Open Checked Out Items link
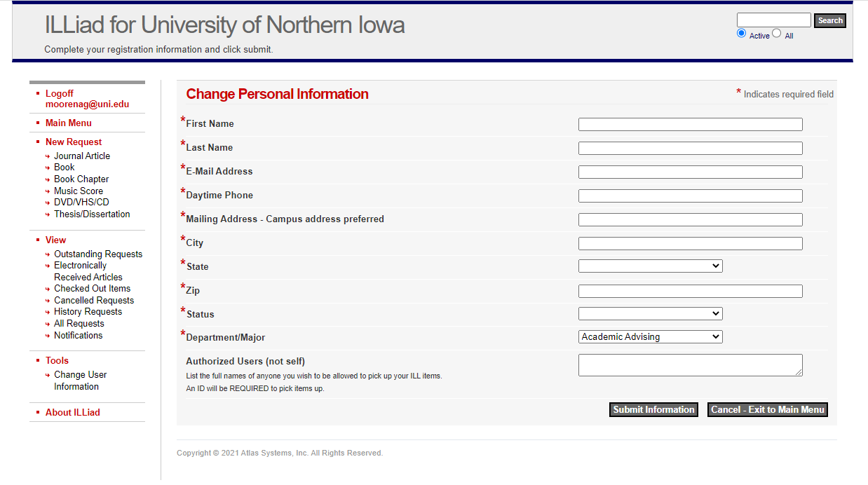Screen dimensions: 868x485 [92, 289]
